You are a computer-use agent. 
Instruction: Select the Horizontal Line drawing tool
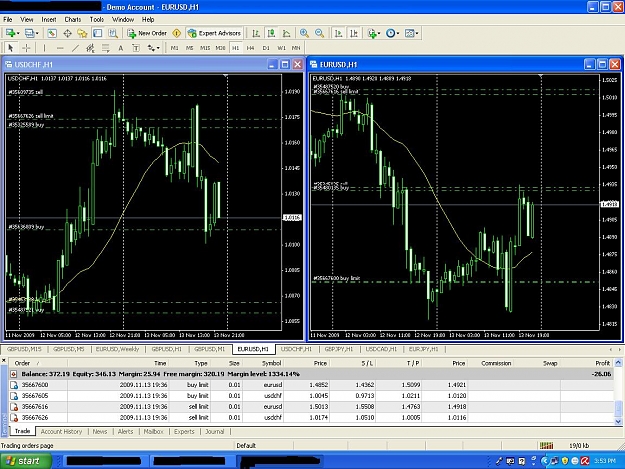[60, 48]
